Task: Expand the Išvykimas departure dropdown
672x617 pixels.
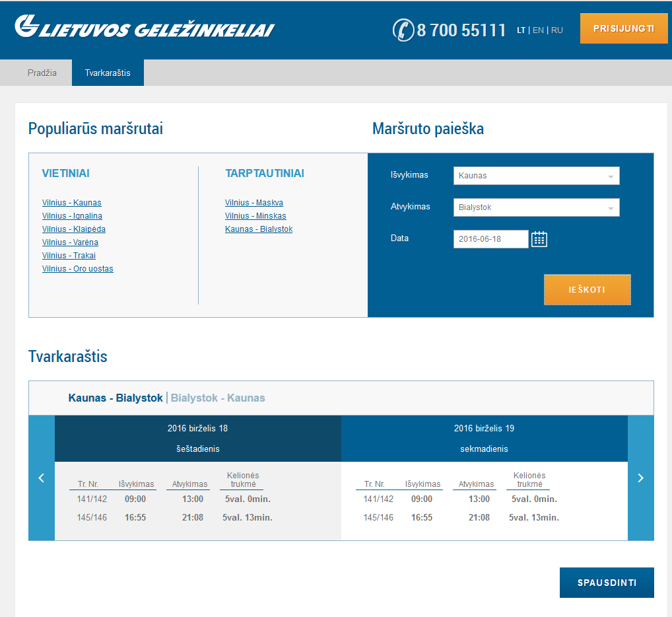Action: pos(536,176)
